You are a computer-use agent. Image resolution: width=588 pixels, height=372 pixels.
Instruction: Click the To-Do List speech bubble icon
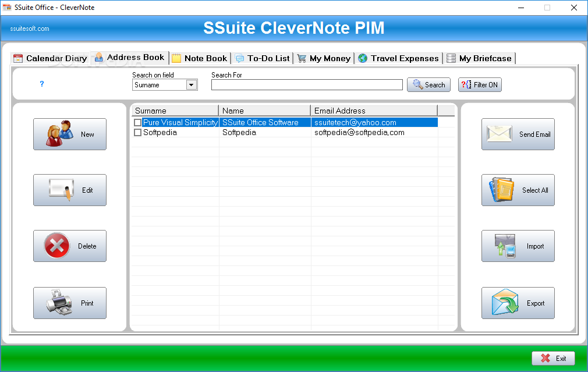coord(239,58)
